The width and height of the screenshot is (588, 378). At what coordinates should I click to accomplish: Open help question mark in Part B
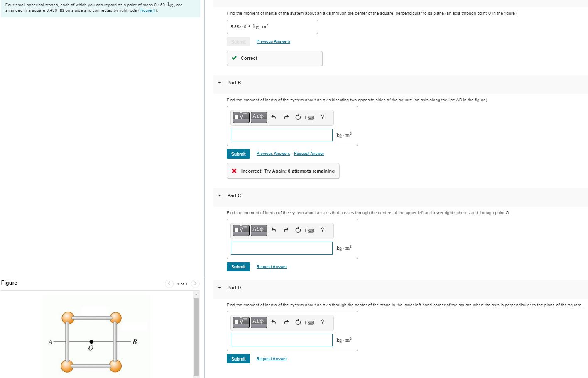pos(322,117)
